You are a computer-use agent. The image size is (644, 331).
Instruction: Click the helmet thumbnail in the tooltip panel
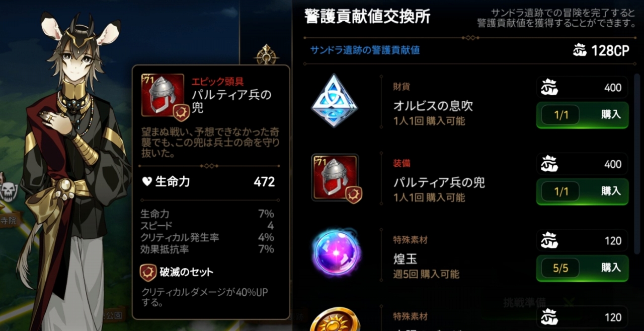pyautogui.click(x=163, y=95)
